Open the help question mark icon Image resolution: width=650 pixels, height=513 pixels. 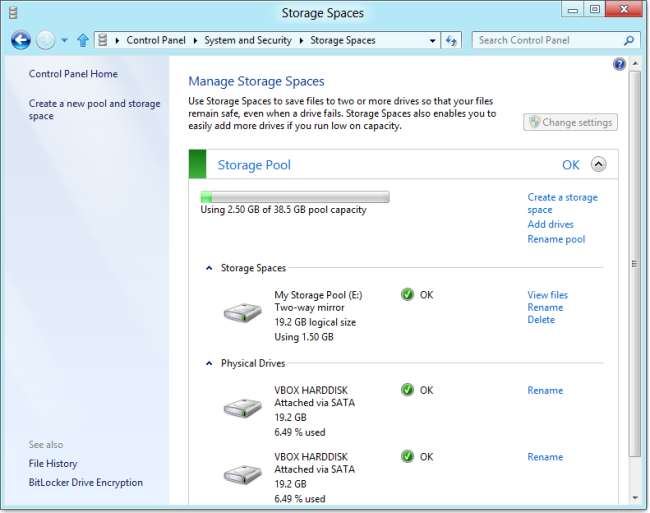pyautogui.click(x=619, y=64)
